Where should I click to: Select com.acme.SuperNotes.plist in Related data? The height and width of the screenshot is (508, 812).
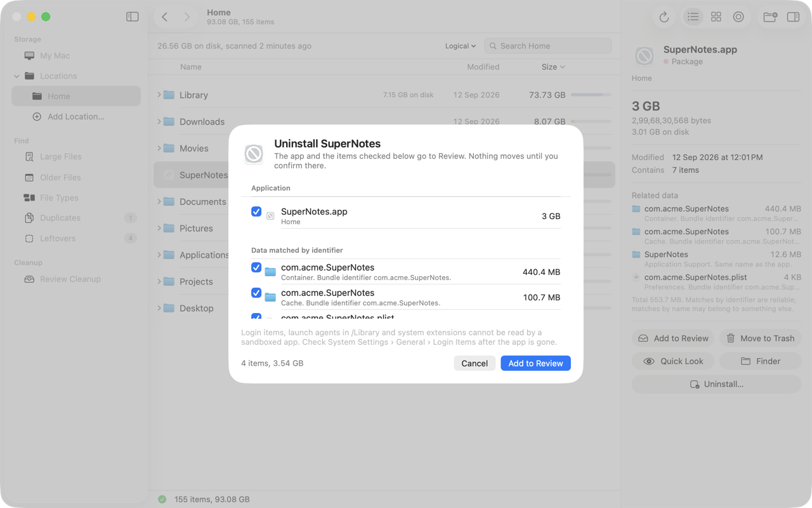(x=716, y=282)
